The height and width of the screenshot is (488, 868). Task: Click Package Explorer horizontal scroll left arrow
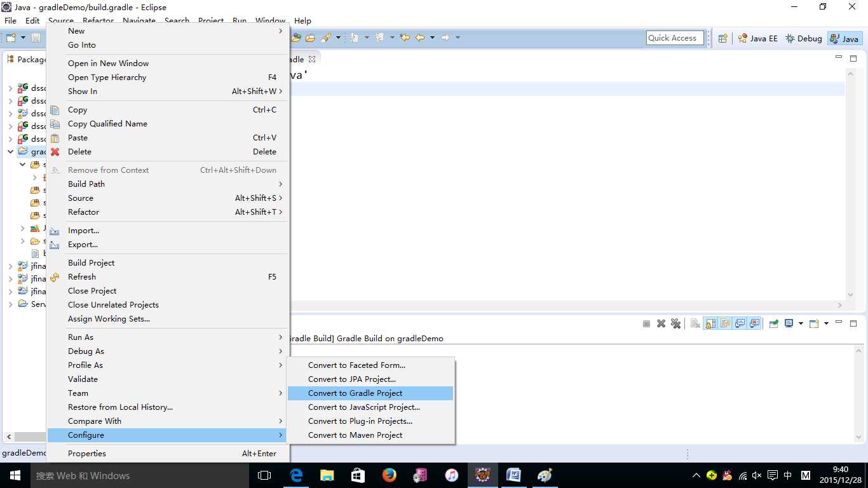point(8,437)
